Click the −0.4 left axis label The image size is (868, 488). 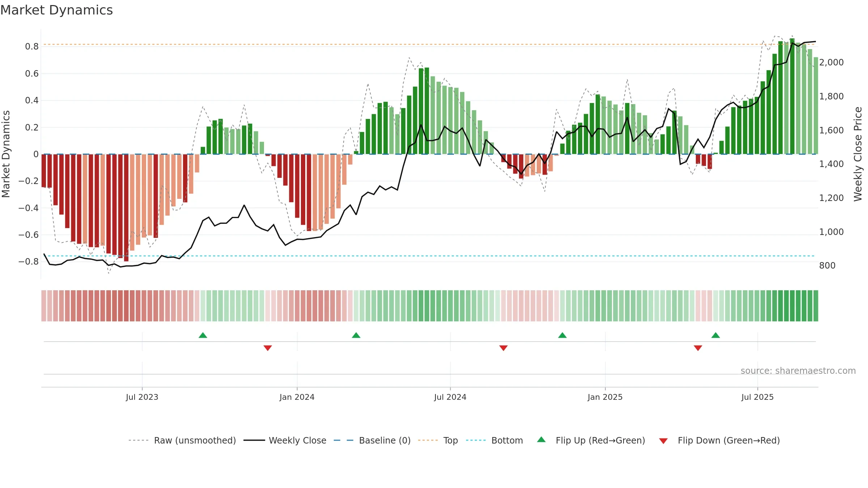[x=28, y=208]
